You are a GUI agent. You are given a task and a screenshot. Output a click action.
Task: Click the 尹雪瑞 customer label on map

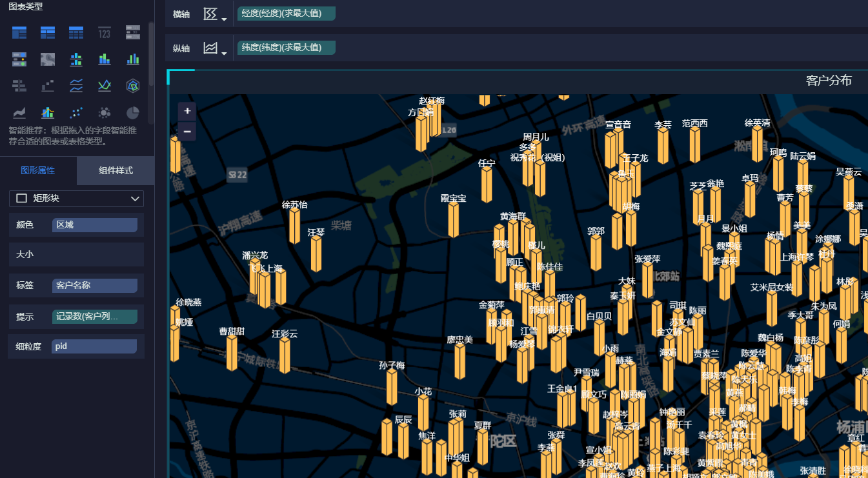click(587, 372)
